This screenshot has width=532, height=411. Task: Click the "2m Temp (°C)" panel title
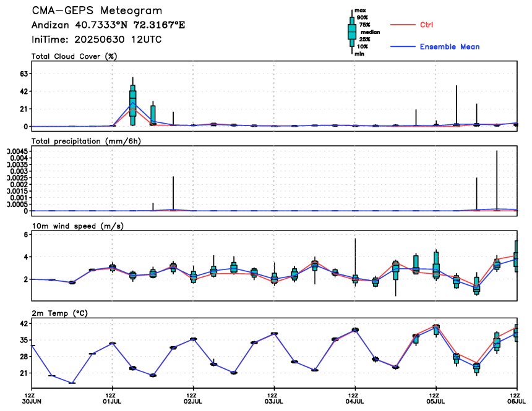click(x=60, y=313)
